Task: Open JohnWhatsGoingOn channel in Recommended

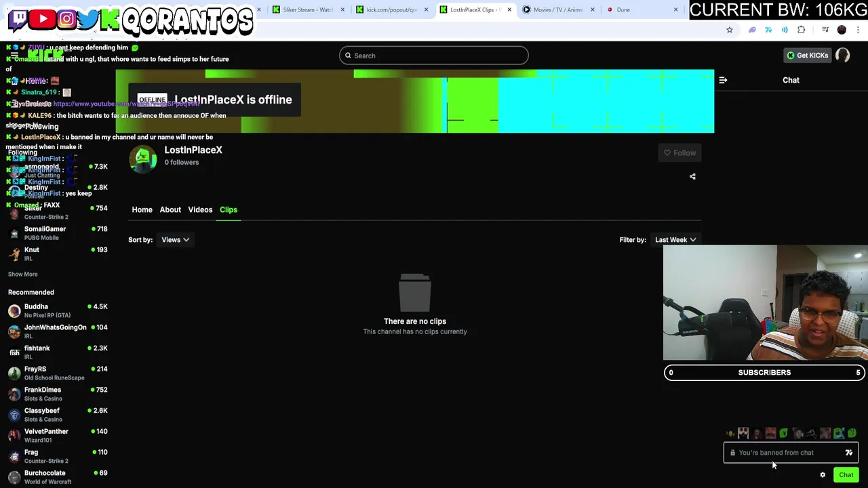Action: [x=58, y=331]
